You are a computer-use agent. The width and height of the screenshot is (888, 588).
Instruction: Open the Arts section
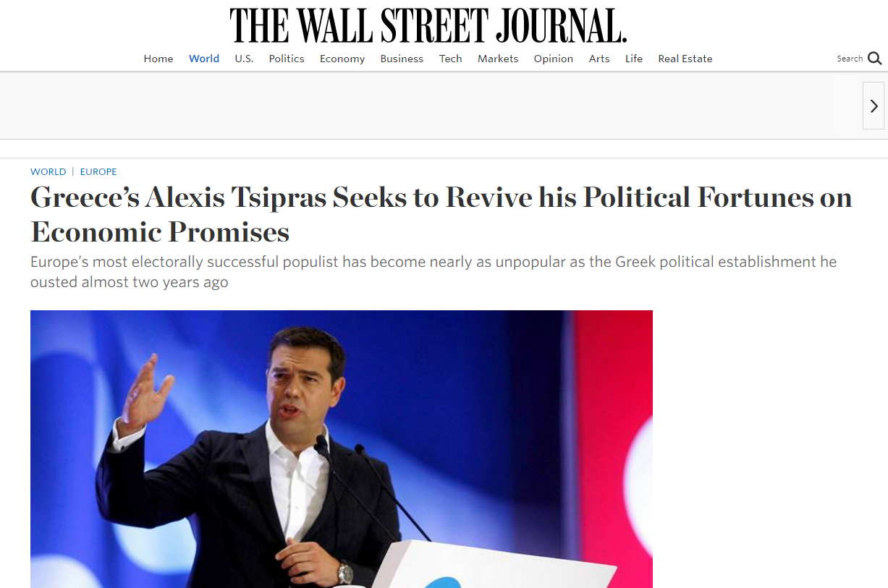pos(599,59)
